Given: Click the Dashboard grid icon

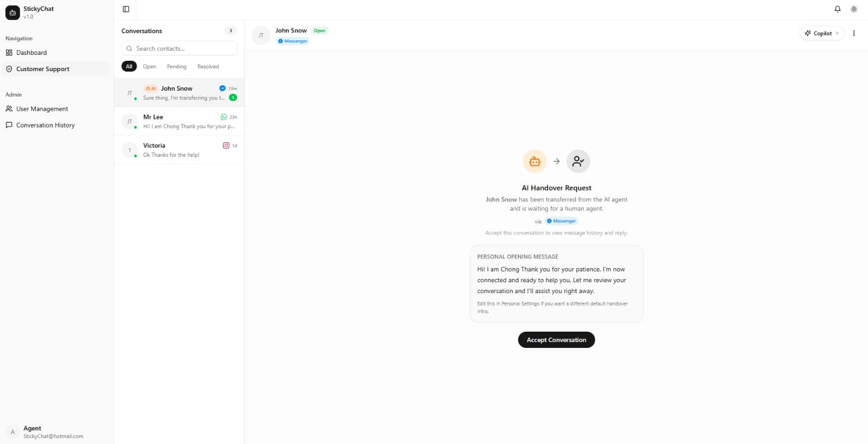Looking at the screenshot, I should coord(9,53).
